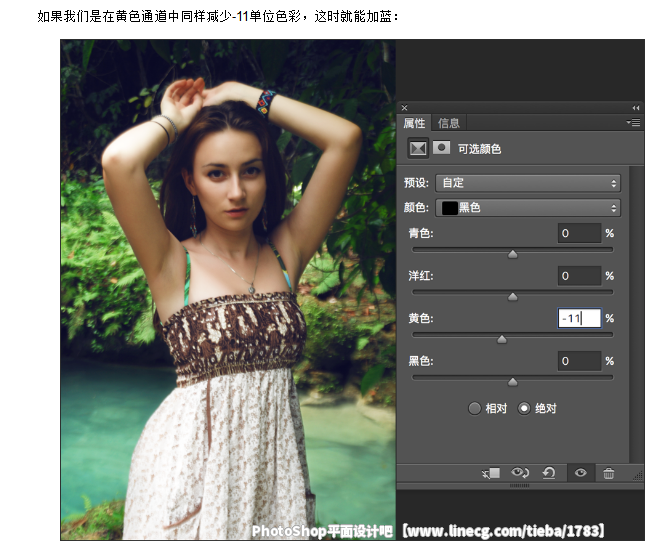
Task: Close the Properties panel with the X
Action: tap(404, 108)
